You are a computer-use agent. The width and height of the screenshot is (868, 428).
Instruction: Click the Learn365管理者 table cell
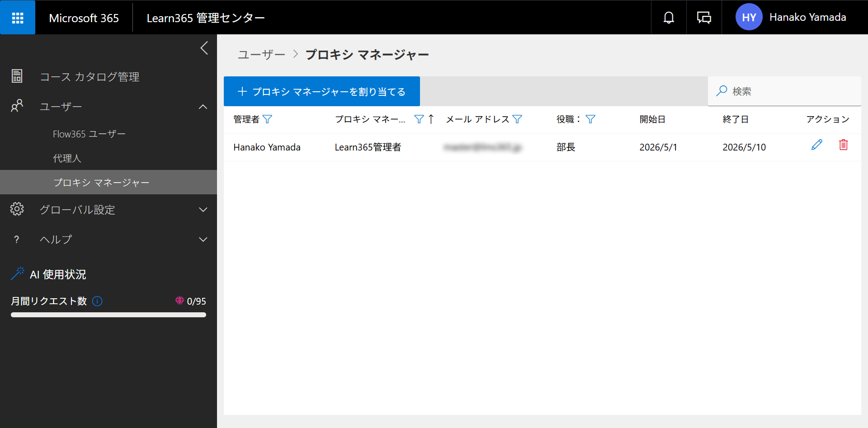pyautogui.click(x=368, y=147)
